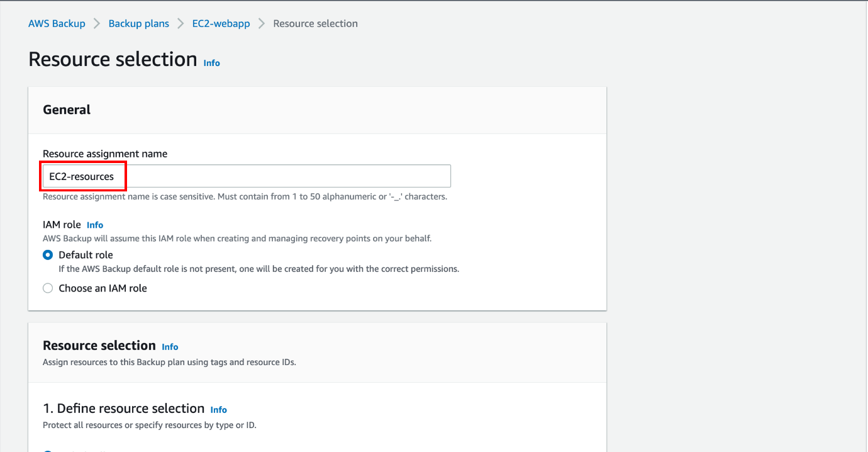Click breadcrumb chevron after Backup plans
The height and width of the screenshot is (452, 868).
click(x=181, y=23)
